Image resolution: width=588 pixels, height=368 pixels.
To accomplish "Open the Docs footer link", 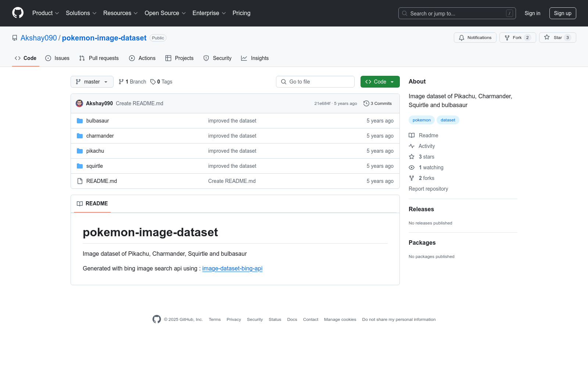I will click(292, 319).
